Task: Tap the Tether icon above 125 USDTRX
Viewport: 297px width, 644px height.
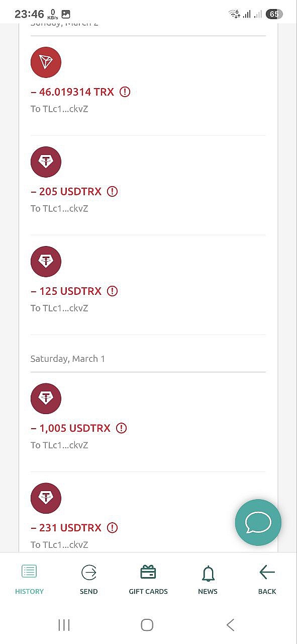Action: point(46,262)
